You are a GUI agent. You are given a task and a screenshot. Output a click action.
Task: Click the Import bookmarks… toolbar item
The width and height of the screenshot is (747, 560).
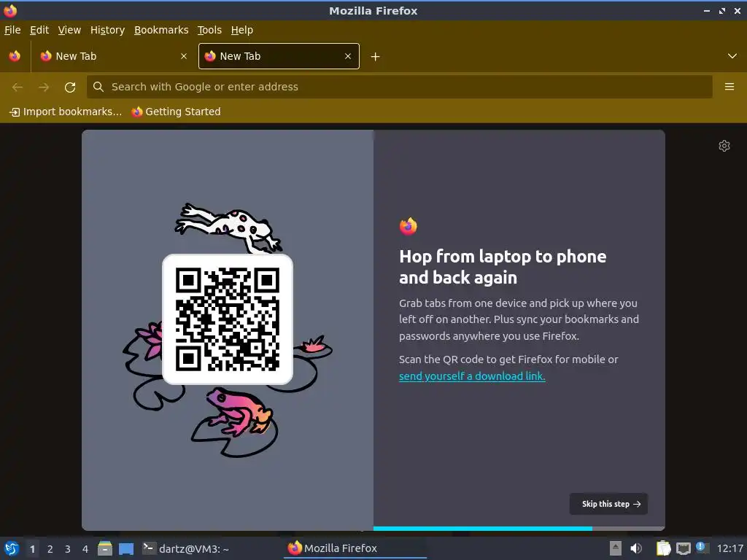click(x=65, y=112)
